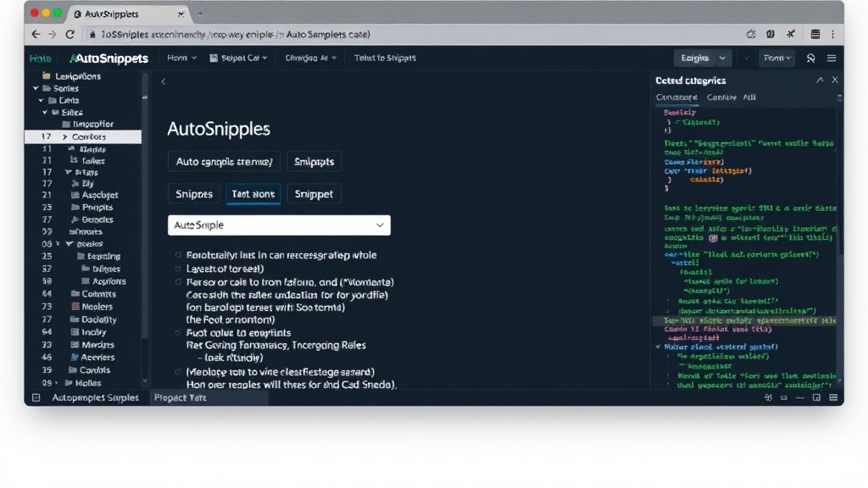
Task: Expand the Molles folder at row 09
Action: pyautogui.click(x=57, y=383)
